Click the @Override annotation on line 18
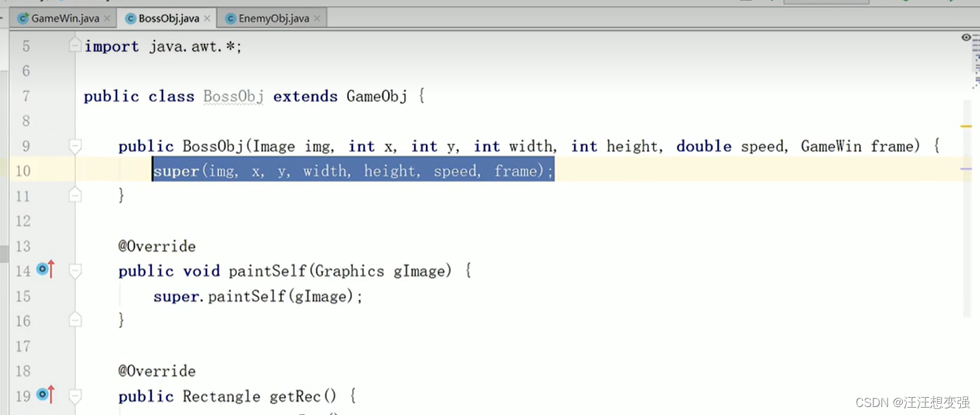Viewport: 980px width, 415px height. click(x=157, y=371)
